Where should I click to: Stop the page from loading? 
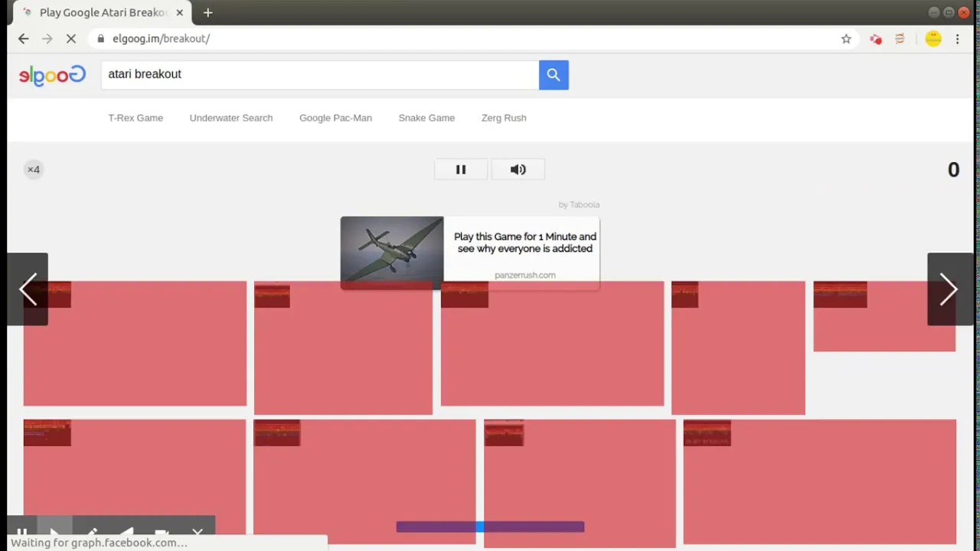71,38
